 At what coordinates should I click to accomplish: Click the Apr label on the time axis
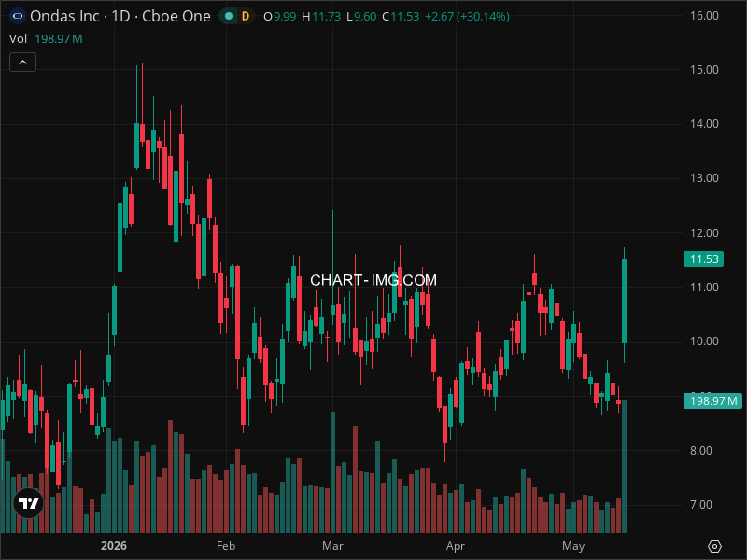[x=456, y=546]
